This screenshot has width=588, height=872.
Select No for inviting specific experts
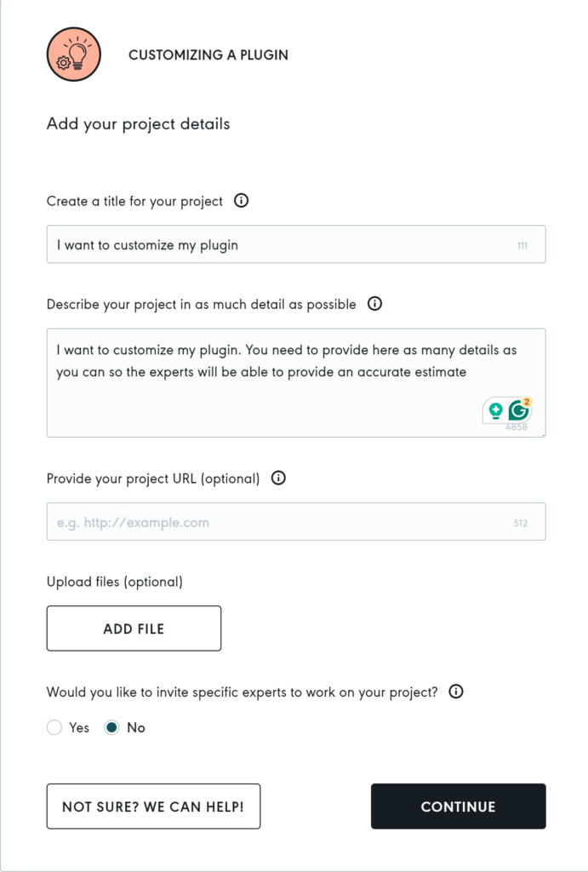tap(114, 727)
